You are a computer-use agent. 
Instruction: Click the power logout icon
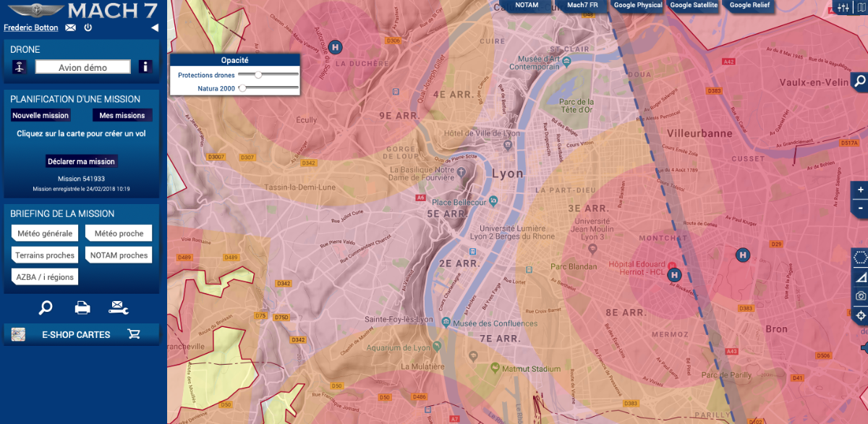tap(88, 28)
